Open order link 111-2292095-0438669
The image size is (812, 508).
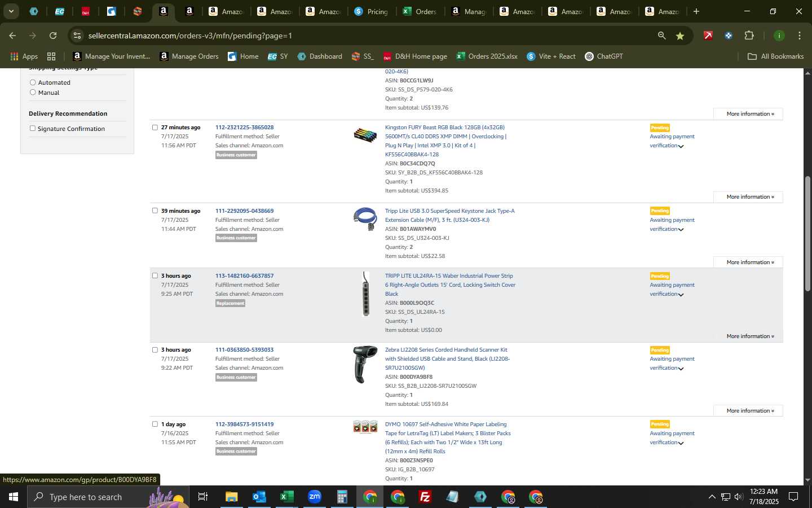click(x=244, y=211)
